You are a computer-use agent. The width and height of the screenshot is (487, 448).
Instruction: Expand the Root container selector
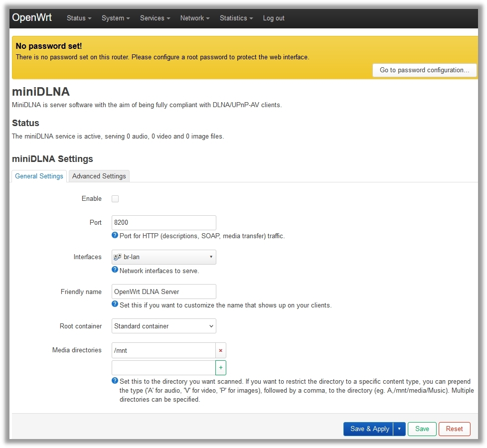point(163,326)
